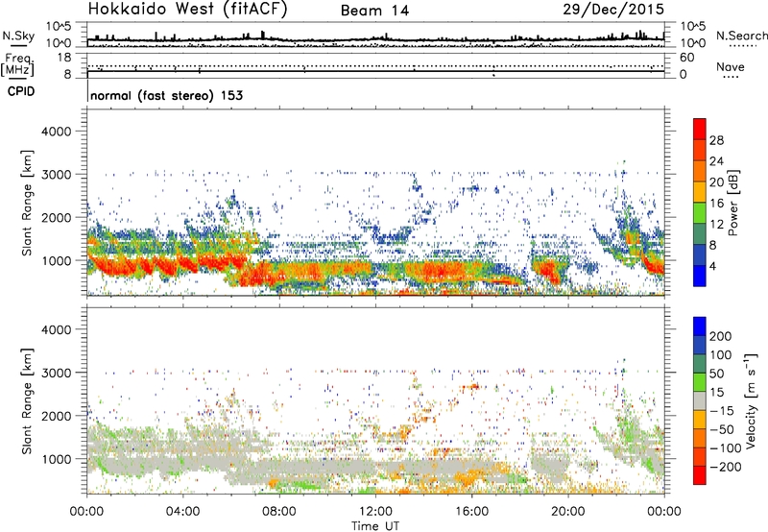Click the '-100' velocity color bar value
The width and height of the screenshot is (768, 532).
click(726, 448)
